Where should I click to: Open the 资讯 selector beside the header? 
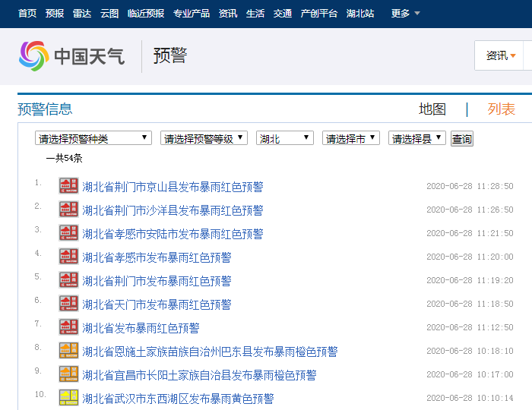point(501,55)
